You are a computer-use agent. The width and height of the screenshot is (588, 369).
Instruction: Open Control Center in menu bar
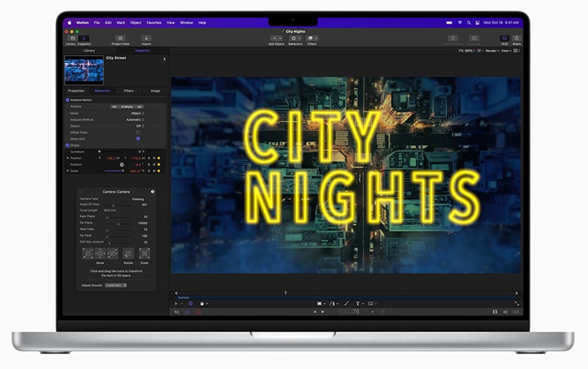click(x=477, y=23)
